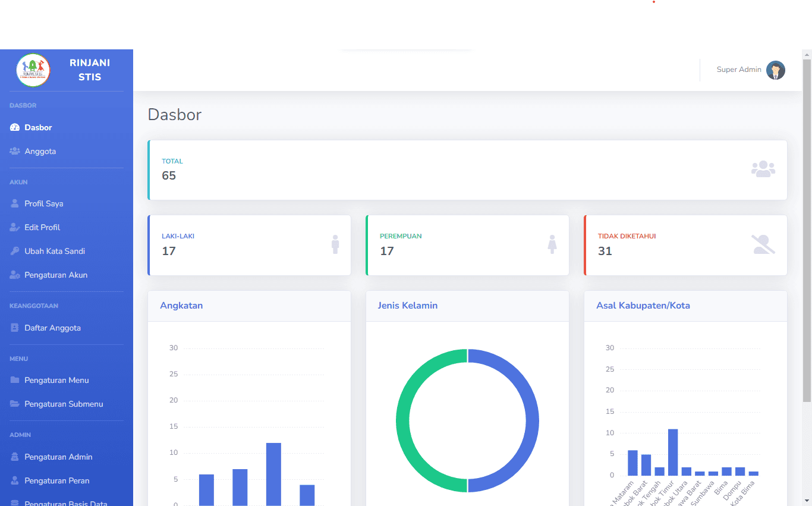This screenshot has width=812, height=506.
Task: Click the users icon in Total card
Action: pyautogui.click(x=763, y=169)
